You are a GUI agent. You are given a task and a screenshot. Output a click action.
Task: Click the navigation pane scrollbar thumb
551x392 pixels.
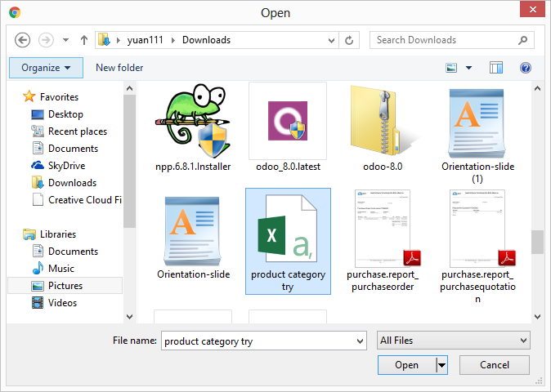[130, 161]
